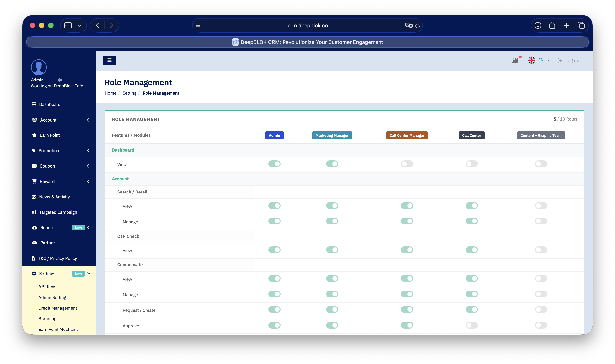
Task: Click the Log out arrow icon
Action: (x=559, y=60)
